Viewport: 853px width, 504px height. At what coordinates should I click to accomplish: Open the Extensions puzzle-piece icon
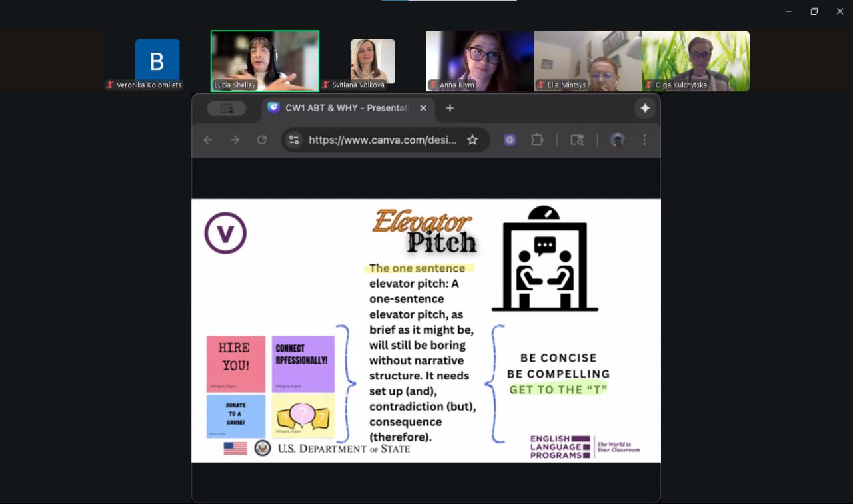(x=537, y=140)
